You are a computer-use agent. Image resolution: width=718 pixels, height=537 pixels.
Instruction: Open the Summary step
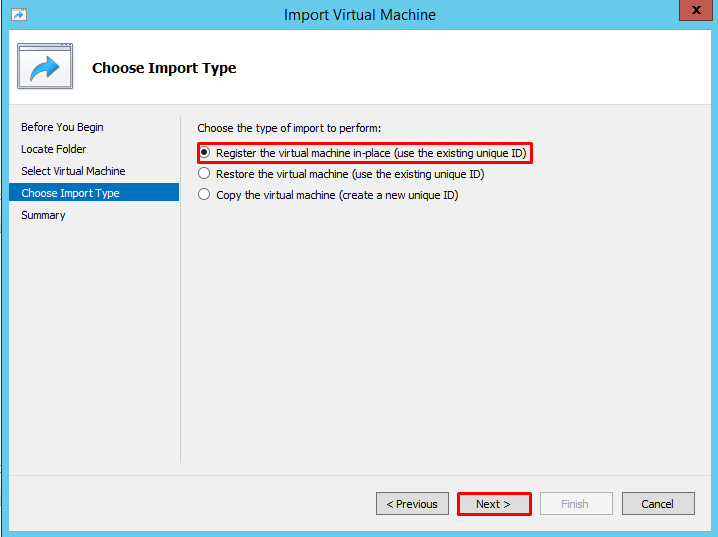tap(43, 215)
